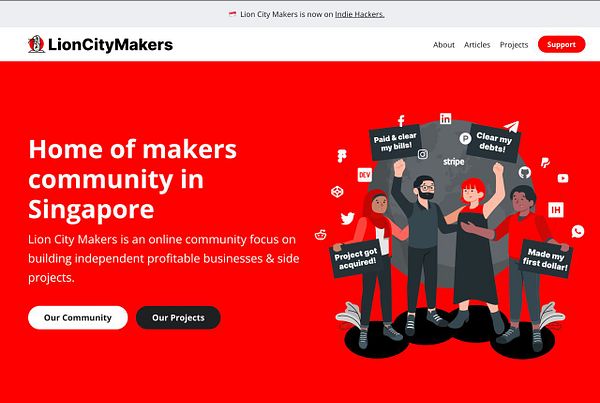Follow the Indie Hackers banner link
The image size is (600, 403).
[x=360, y=14]
